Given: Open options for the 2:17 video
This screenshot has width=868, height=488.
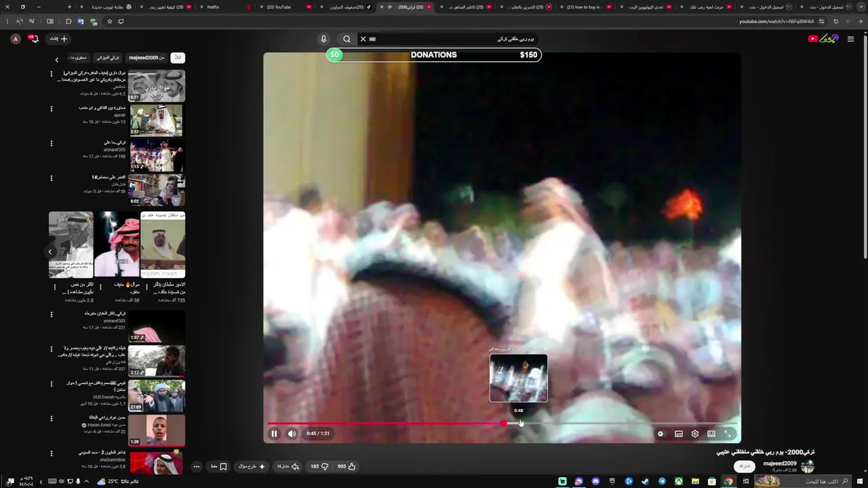Looking at the screenshot, I should (x=51, y=349).
